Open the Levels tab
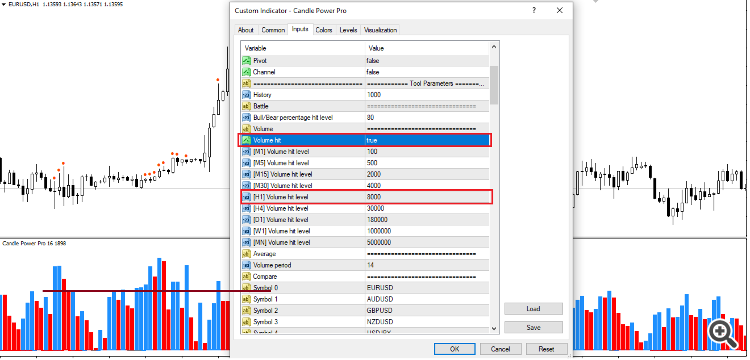The width and height of the screenshot is (750, 360). click(x=348, y=30)
